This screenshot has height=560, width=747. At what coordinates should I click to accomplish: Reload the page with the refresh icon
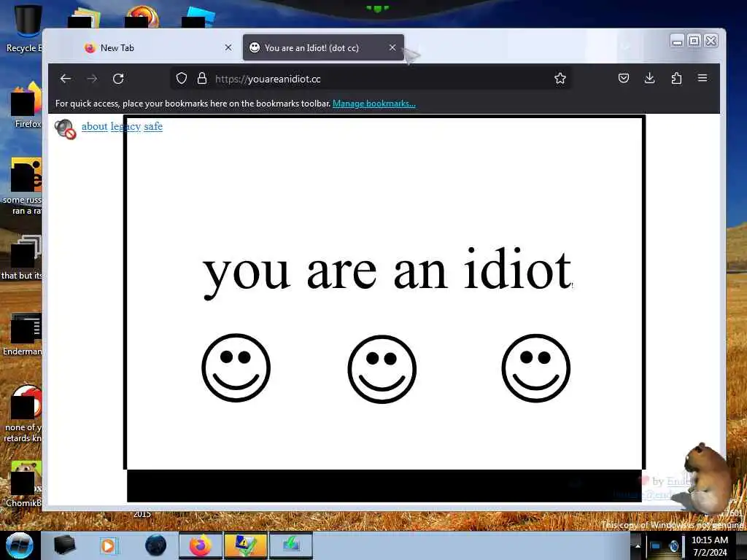118,79
